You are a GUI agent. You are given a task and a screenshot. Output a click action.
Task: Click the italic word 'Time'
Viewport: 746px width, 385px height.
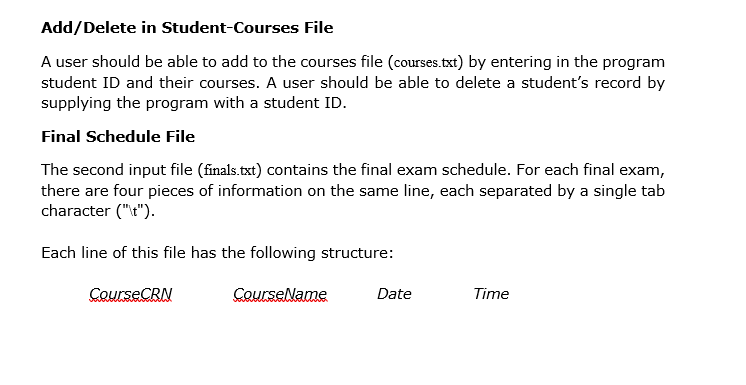(491, 294)
